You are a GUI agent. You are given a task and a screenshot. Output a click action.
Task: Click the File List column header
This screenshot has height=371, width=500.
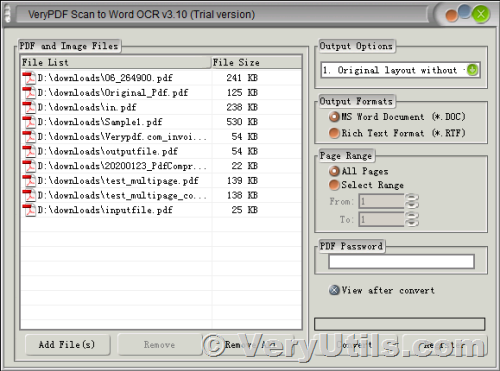click(116, 62)
